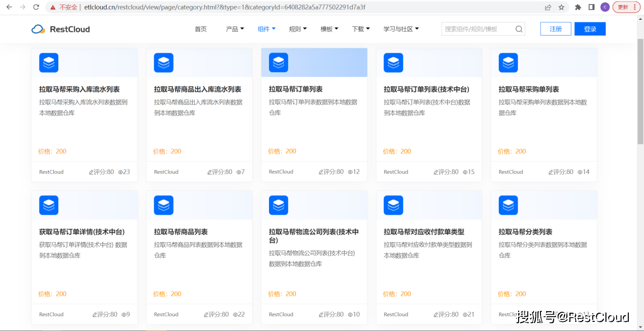Go back with the browser back arrow
644x331 pixels.
9,7
